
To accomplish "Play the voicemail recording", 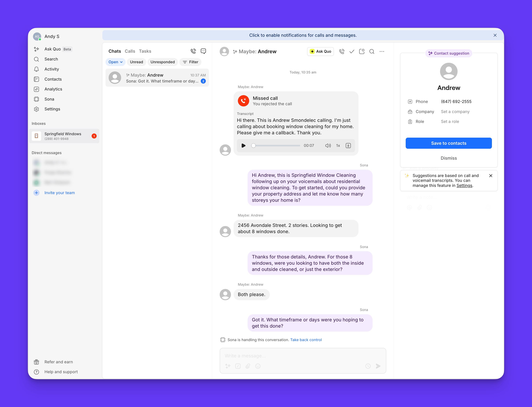I will click(243, 146).
